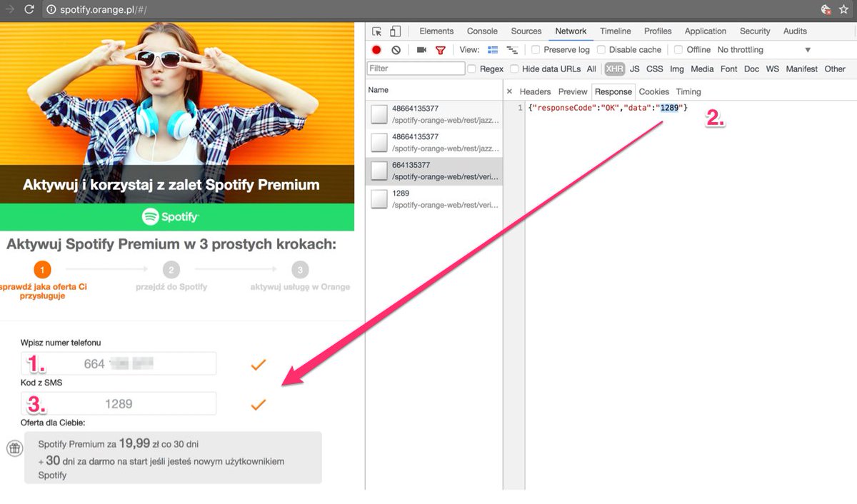
Task: Click the inspect element picker icon
Action: [x=377, y=31]
